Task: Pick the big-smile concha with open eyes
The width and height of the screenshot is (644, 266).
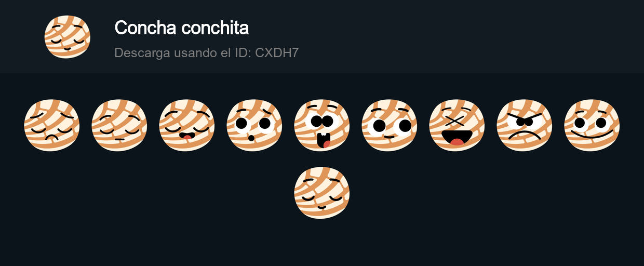Action: coord(592,125)
